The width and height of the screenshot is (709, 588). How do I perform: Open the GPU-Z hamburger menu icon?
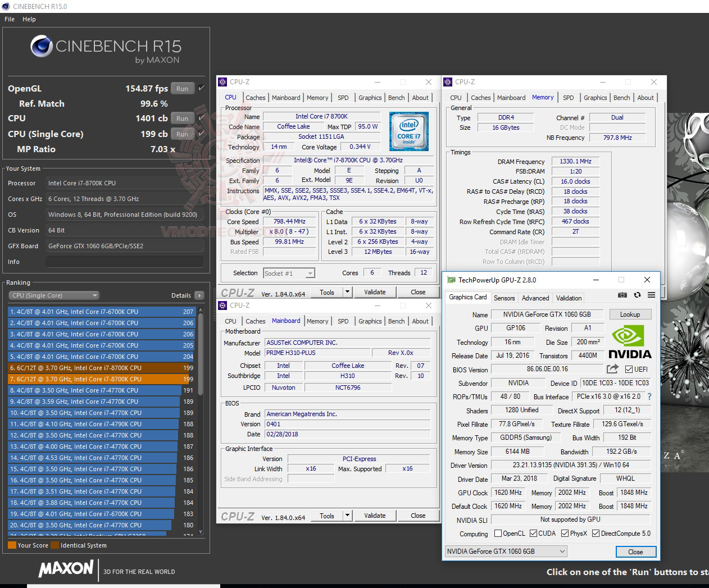click(x=651, y=295)
